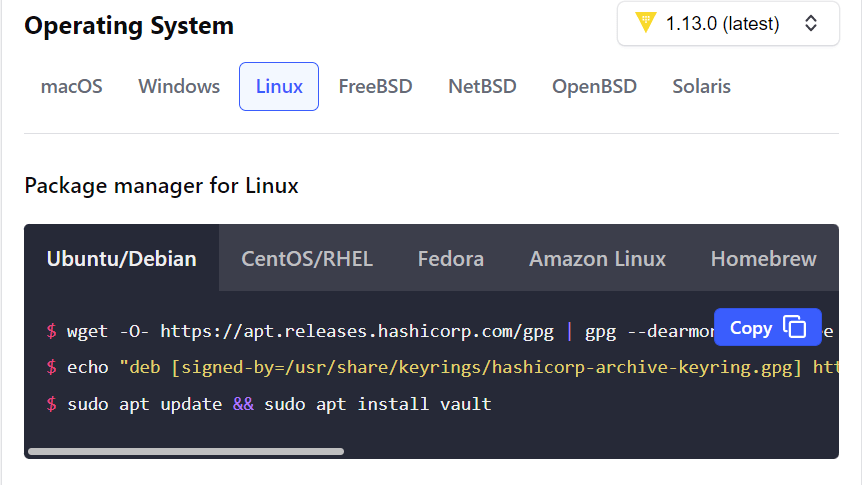Choose the FreeBSD operating system tab
The width and height of the screenshot is (862, 485).
click(x=375, y=86)
